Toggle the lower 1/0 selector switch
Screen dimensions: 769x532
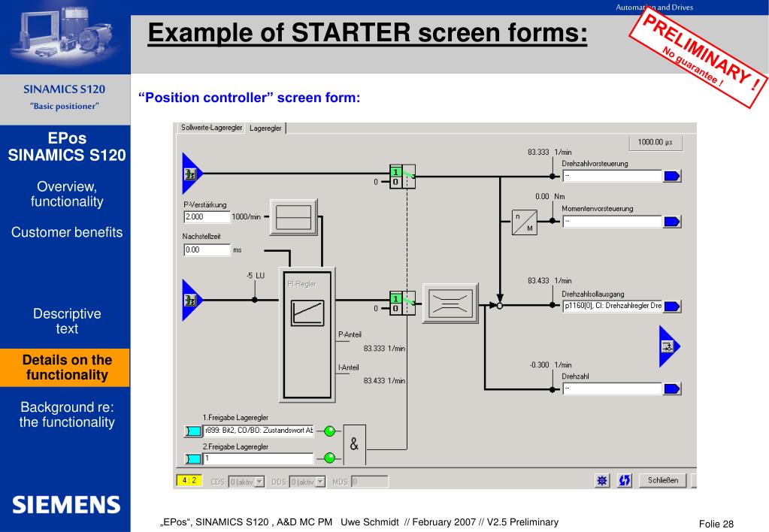point(403,304)
